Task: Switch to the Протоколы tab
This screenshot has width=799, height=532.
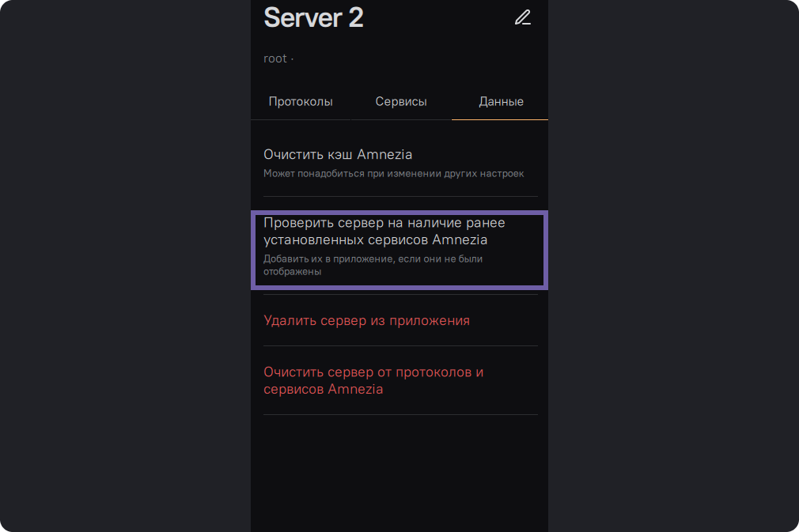Action: point(301,102)
